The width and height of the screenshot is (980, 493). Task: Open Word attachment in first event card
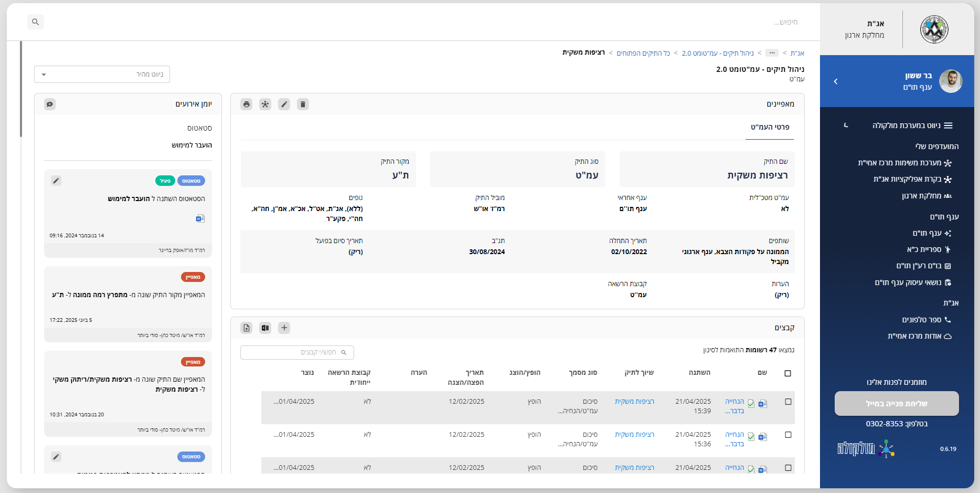pyautogui.click(x=200, y=218)
